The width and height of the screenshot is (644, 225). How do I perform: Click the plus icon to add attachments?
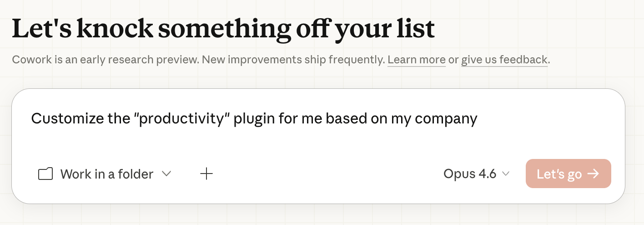(x=206, y=174)
